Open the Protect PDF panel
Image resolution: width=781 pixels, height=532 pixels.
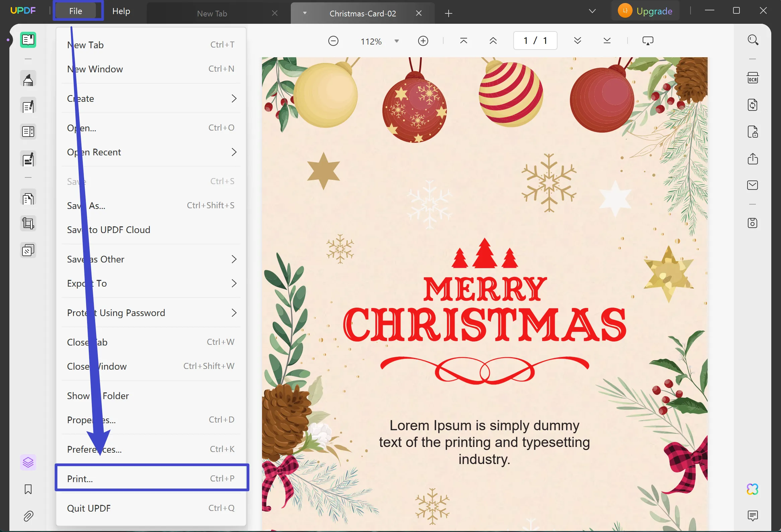753,131
